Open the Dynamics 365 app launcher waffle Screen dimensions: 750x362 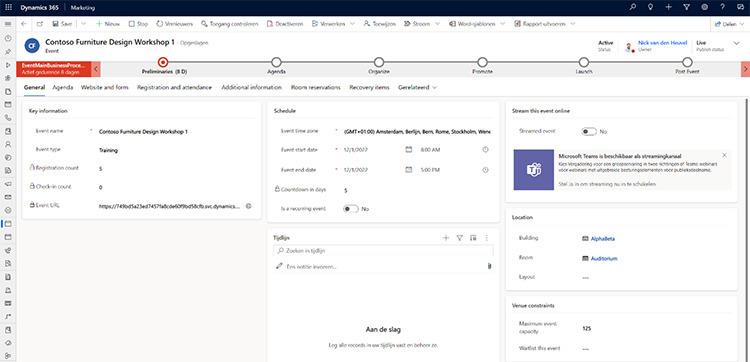[x=8, y=8]
